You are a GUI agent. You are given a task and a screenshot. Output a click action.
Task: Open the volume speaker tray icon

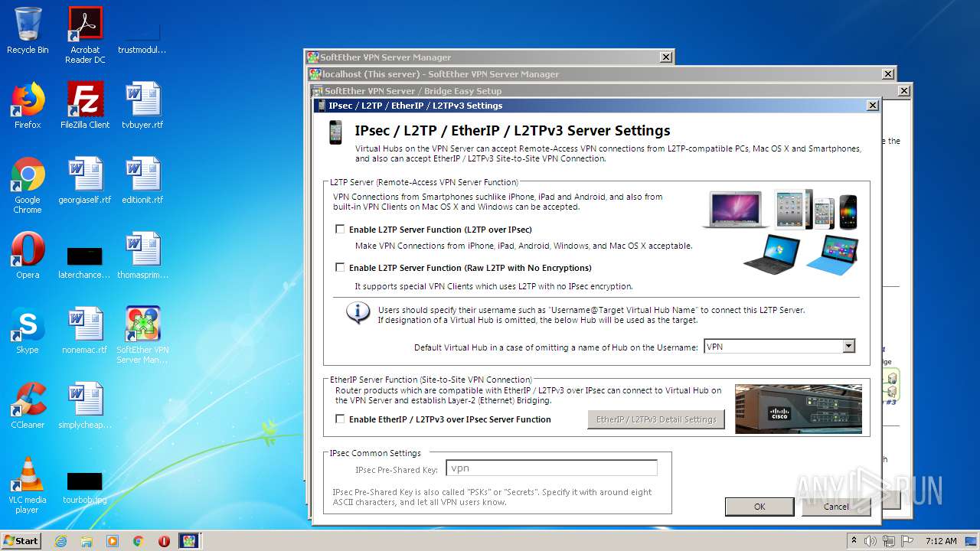point(871,541)
